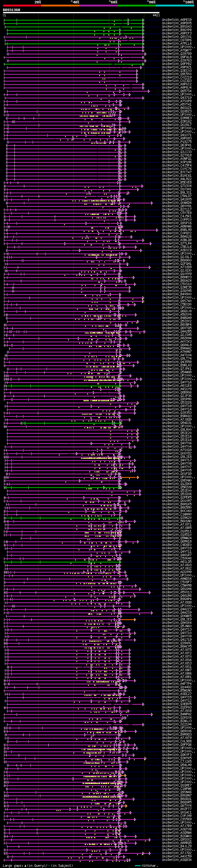
Task: Click the UniRef100_Q54LH9 label
Action: [177, 765]
